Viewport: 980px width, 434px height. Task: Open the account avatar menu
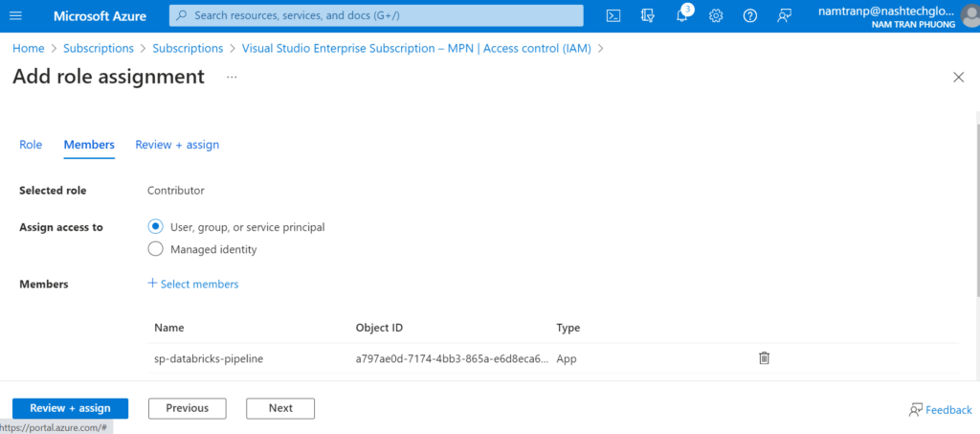coord(969,15)
